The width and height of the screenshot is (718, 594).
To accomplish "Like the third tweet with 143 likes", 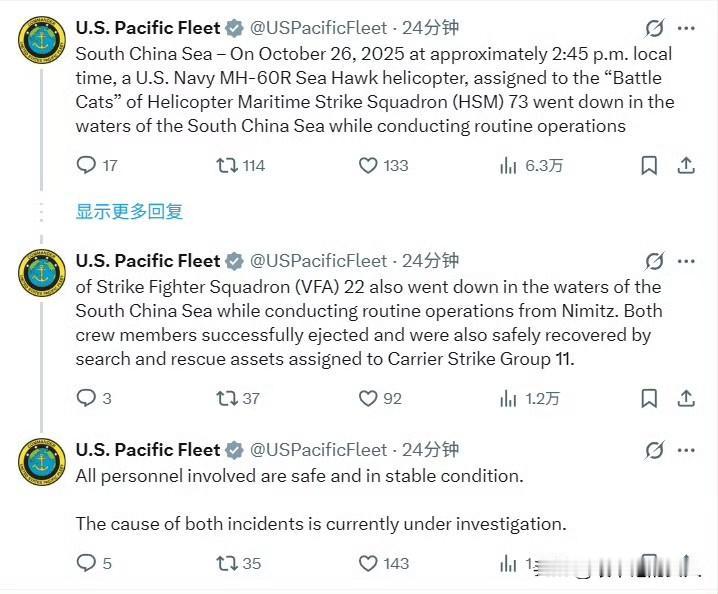I will (368, 563).
